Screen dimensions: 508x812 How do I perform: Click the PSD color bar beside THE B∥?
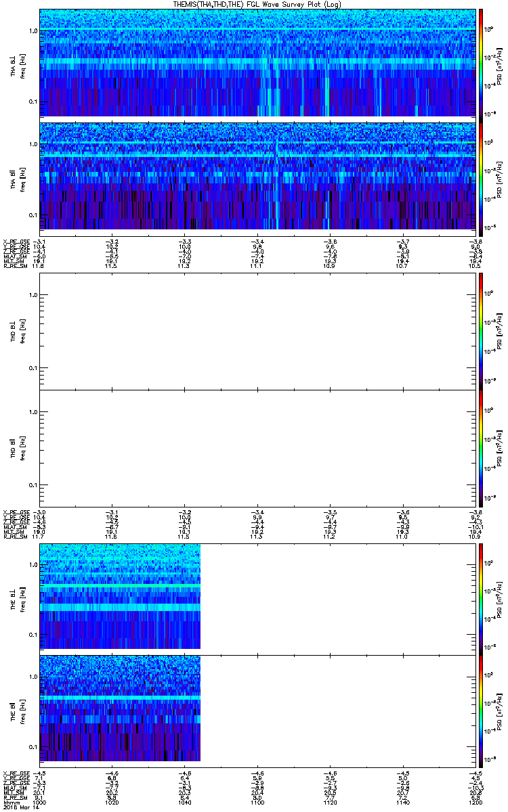pyautogui.click(x=482, y=710)
